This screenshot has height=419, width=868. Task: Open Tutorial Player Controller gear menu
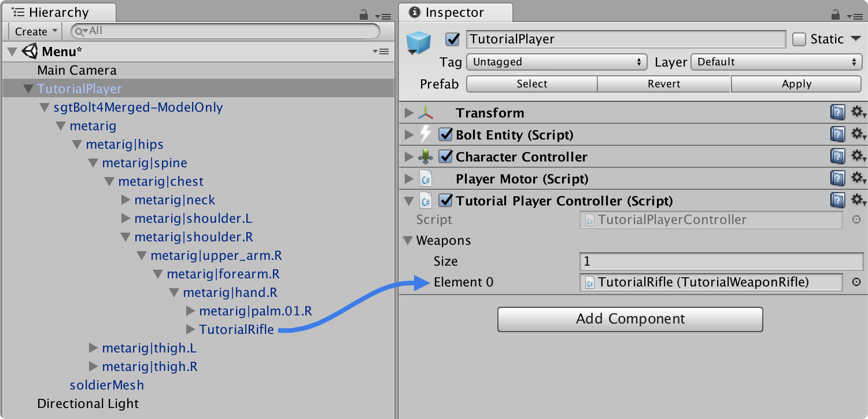(x=858, y=201)
